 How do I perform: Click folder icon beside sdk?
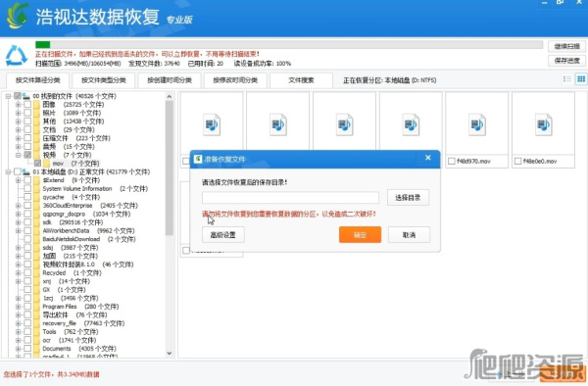point(36,222)
